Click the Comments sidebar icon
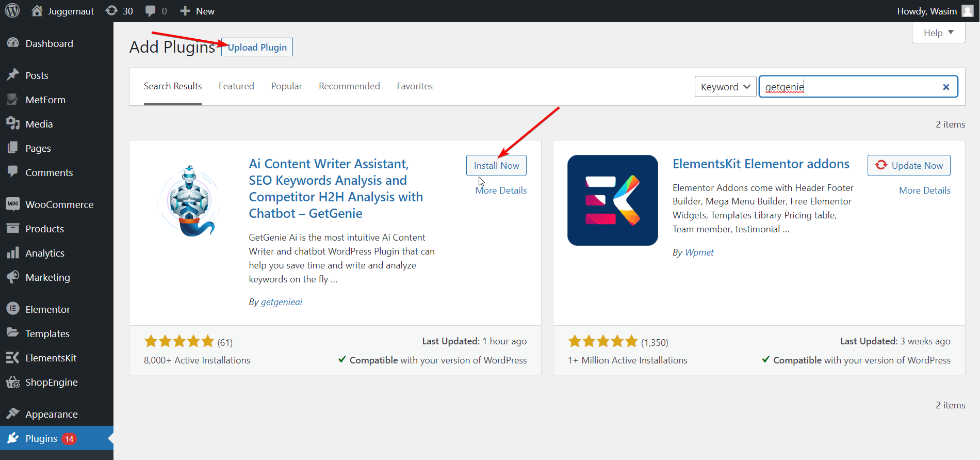980x460 pixels. click(x=13, y=171)
